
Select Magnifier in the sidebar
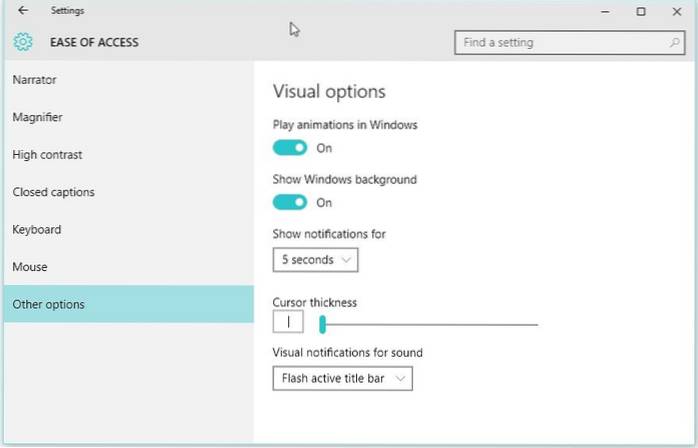tap(37, 117)
